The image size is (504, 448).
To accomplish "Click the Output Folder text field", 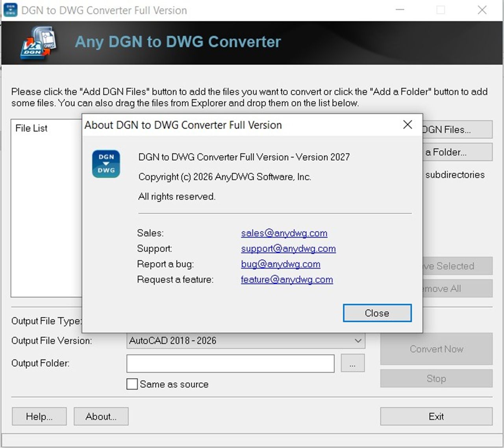I will 230,363.
